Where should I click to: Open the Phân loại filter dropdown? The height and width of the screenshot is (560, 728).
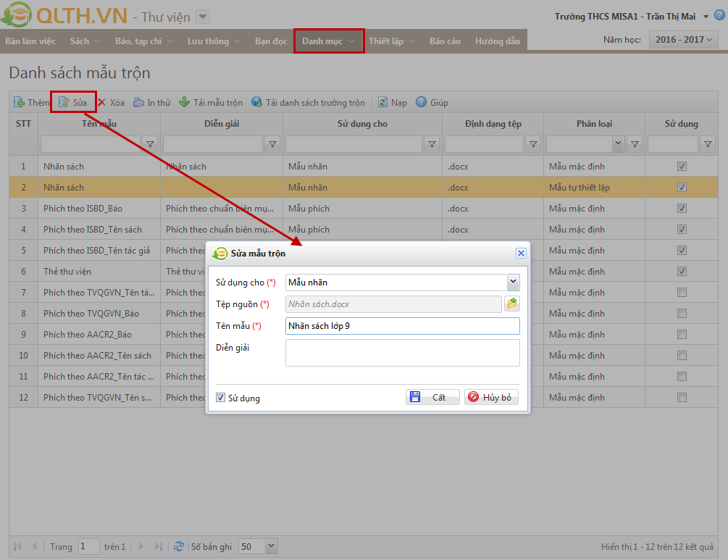(x=618, y=144)
